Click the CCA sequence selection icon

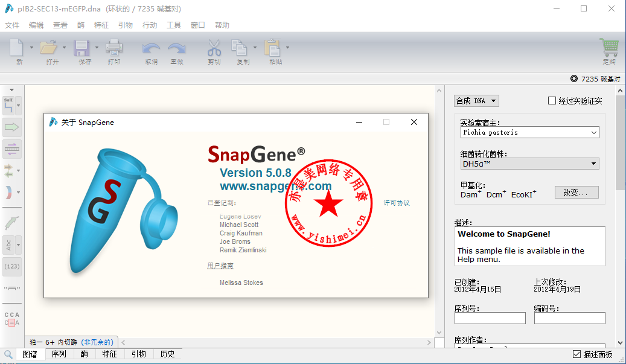coord(12,319)
